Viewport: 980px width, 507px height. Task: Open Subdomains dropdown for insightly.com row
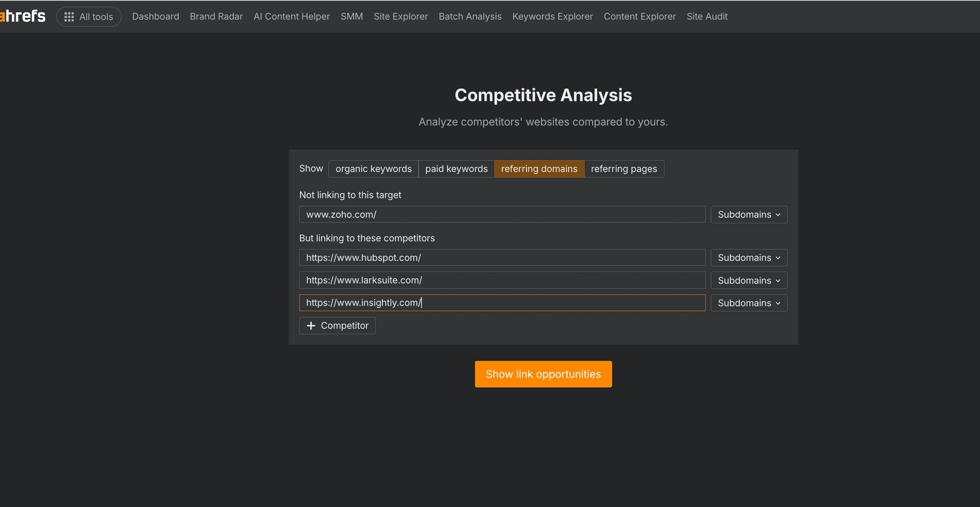tap(749, 303)
